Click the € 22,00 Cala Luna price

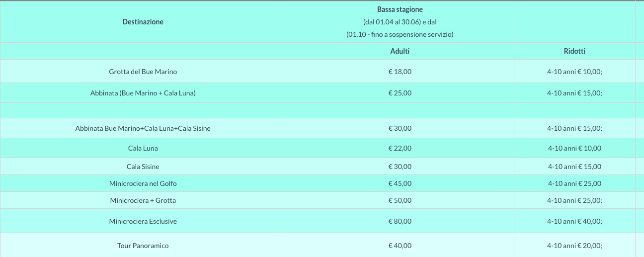point(400,148)
